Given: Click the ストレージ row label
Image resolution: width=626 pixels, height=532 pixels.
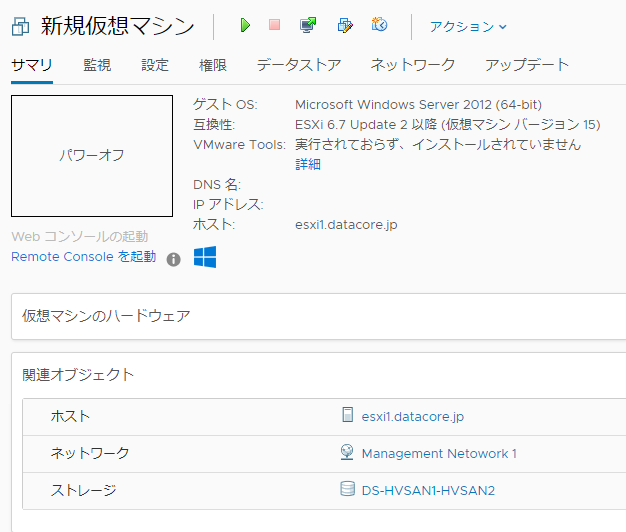Looking at the screenshot, I should [83, 490].
